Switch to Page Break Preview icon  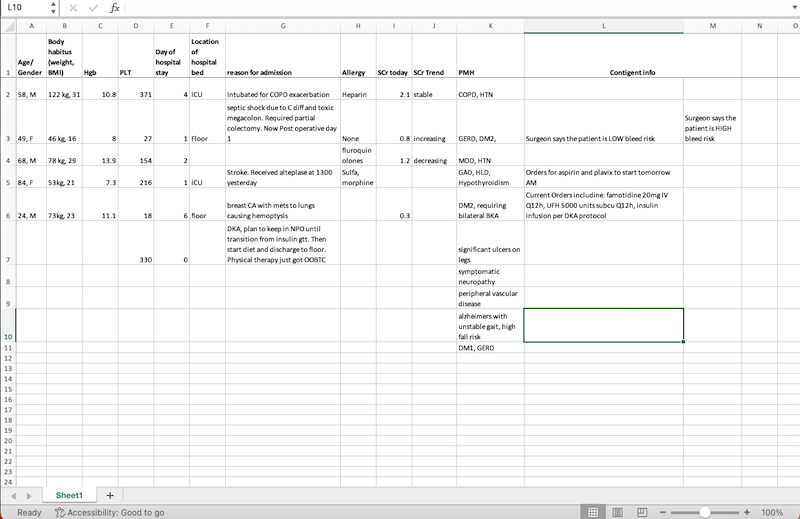click(642, 512)
